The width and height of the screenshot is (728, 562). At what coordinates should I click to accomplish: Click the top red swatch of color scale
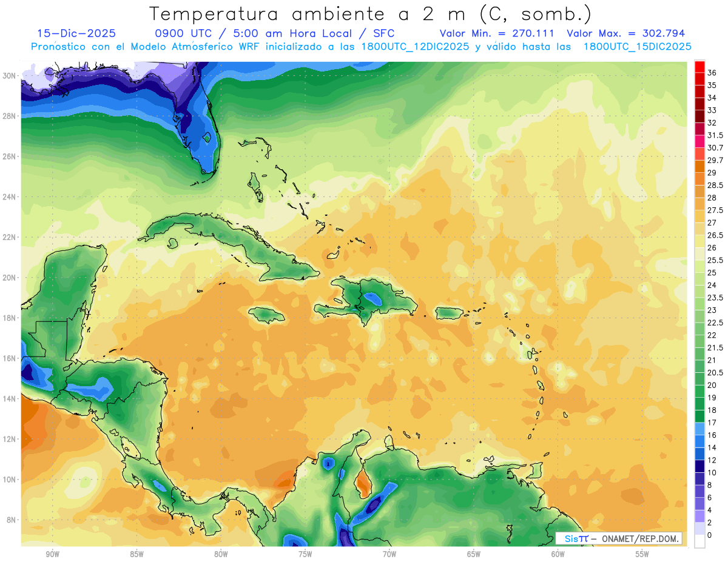(699, 67)
